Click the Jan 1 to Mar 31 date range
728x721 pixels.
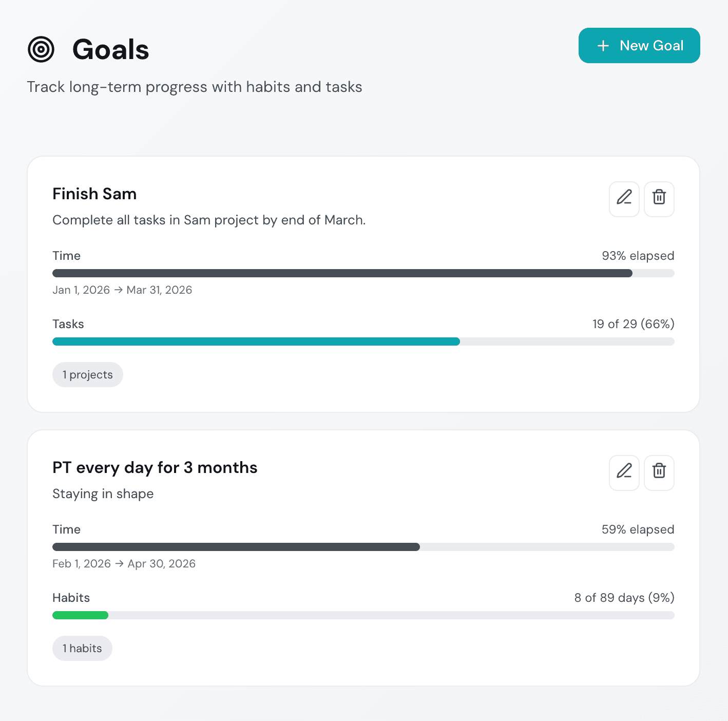tap(122, 290)
